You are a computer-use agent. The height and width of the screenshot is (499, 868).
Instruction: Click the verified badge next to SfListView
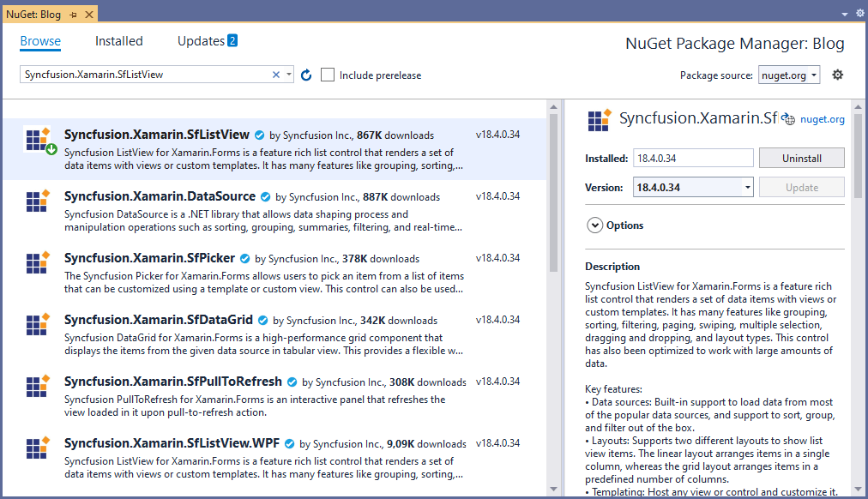tap(259, 135)
